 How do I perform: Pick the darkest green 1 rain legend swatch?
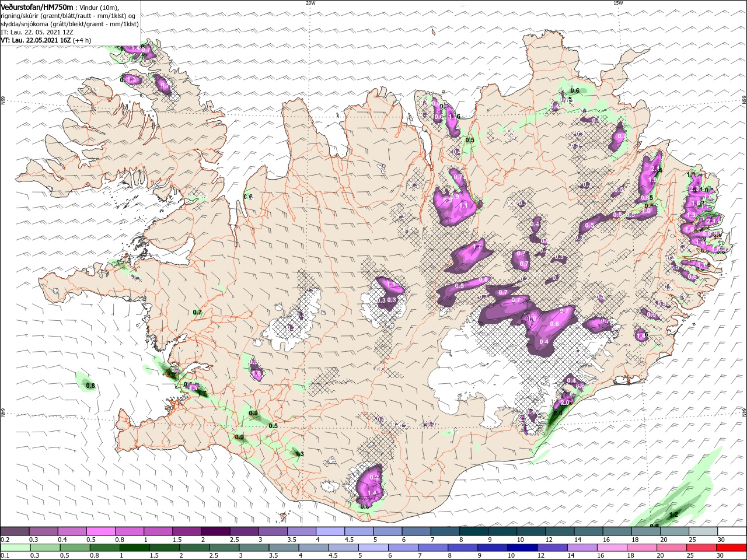[x=134, y=548]
